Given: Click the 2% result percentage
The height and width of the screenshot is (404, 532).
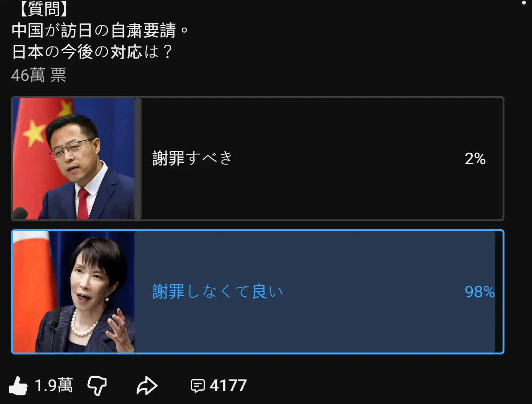Looking at the screenshot, I should [475, 159].
